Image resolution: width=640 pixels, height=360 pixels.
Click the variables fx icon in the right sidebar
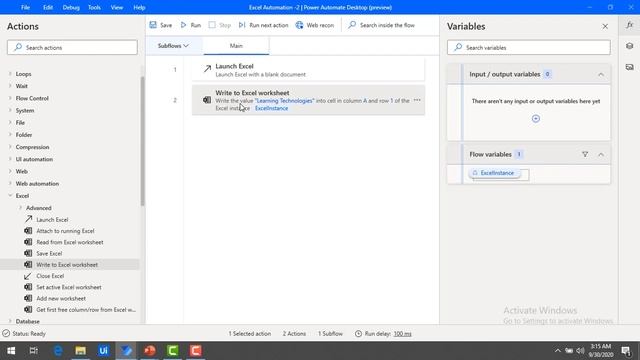point(629,25)
